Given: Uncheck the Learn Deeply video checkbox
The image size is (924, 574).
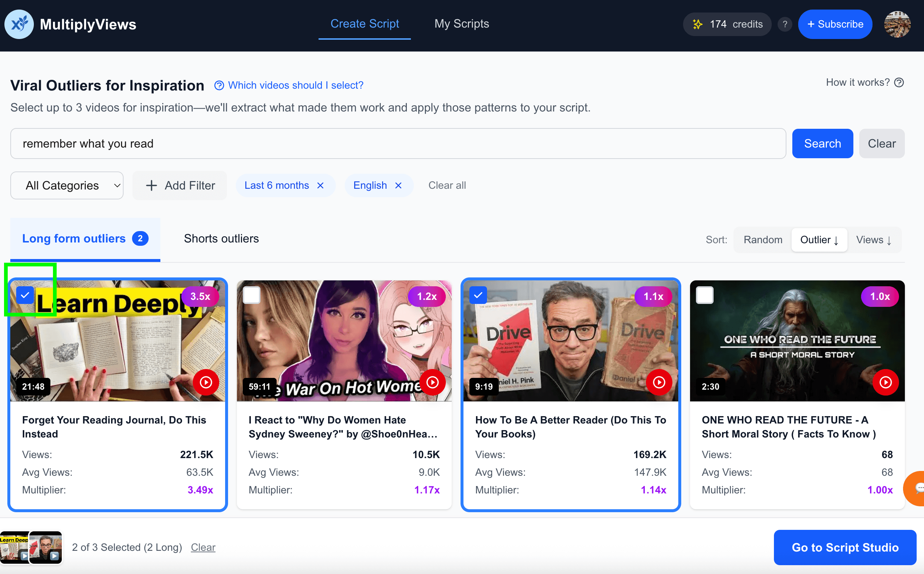Looking at the screenshot, I should click(x=25, y=295).
